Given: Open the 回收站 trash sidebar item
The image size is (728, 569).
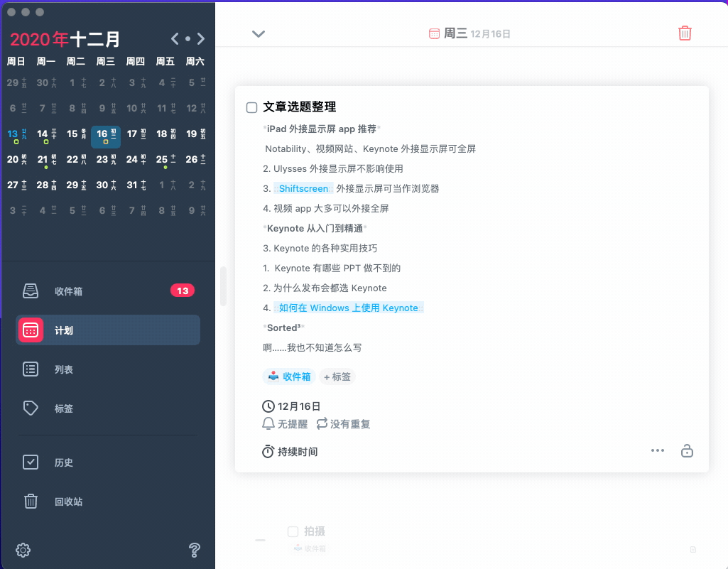Looking at the screenshot, I should 108,502.
